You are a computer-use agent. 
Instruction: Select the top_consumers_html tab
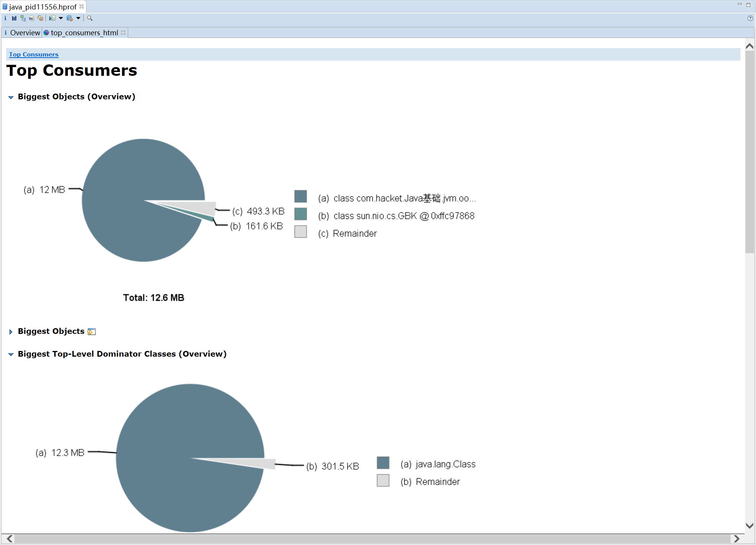[x=84, y=33]
